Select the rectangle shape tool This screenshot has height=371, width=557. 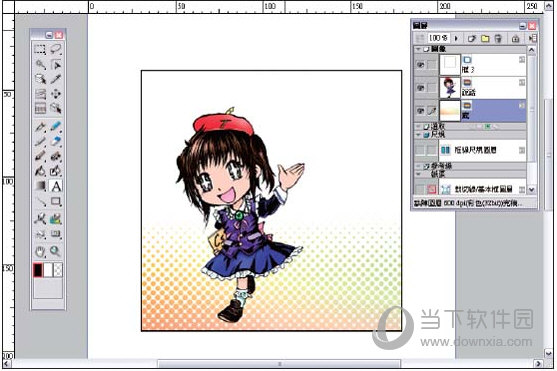[56, 201]
